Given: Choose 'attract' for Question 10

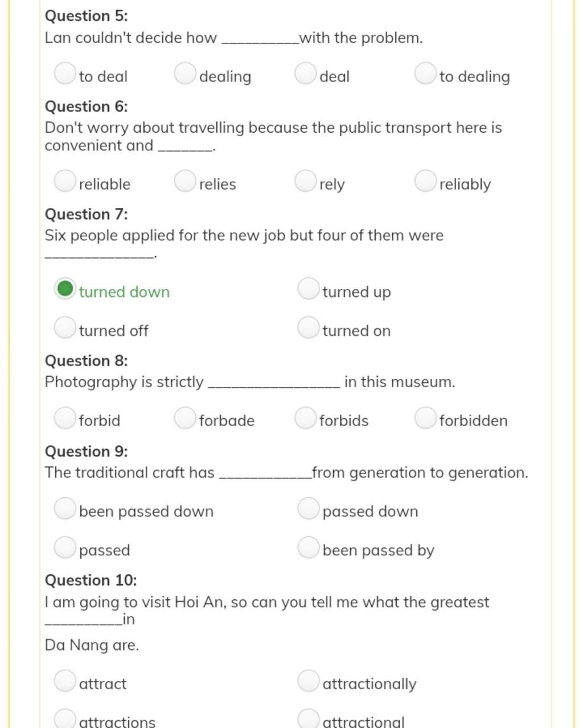Looking at the screenshot, I should pos(65,681).
